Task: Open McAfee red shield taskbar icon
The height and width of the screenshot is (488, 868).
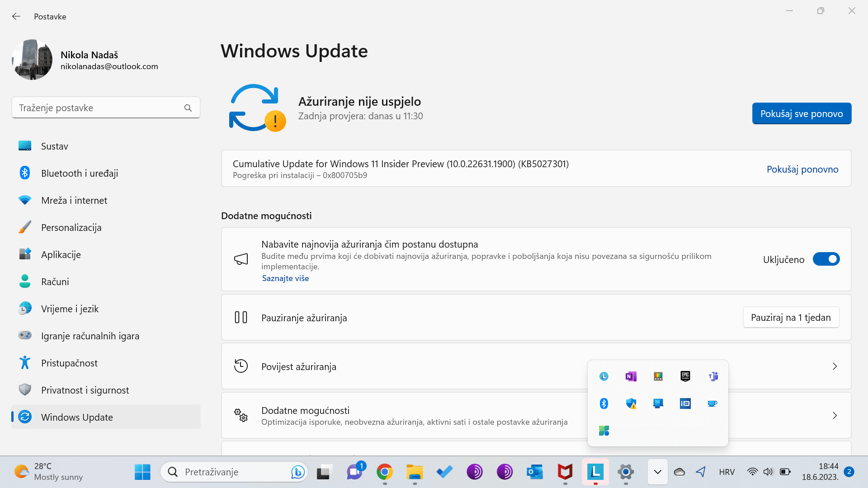Action: [x=565, y=472]
